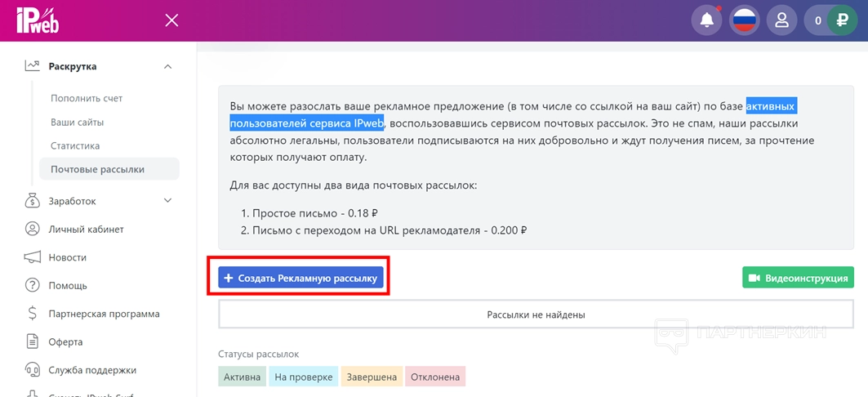The image size is (868, 397).
Task: Click the ruble balance icon
Action: coord(842,21)
